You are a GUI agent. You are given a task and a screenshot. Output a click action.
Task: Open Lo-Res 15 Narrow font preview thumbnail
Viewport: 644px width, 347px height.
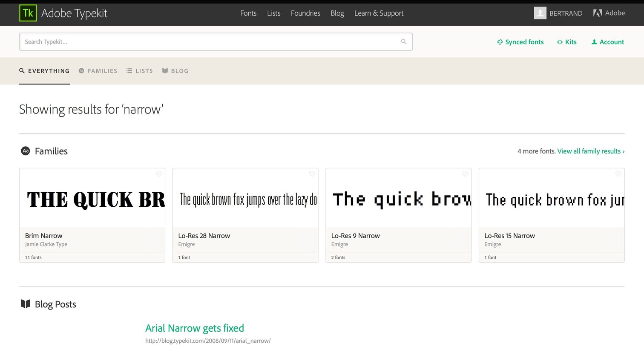(x=552, y=198)
